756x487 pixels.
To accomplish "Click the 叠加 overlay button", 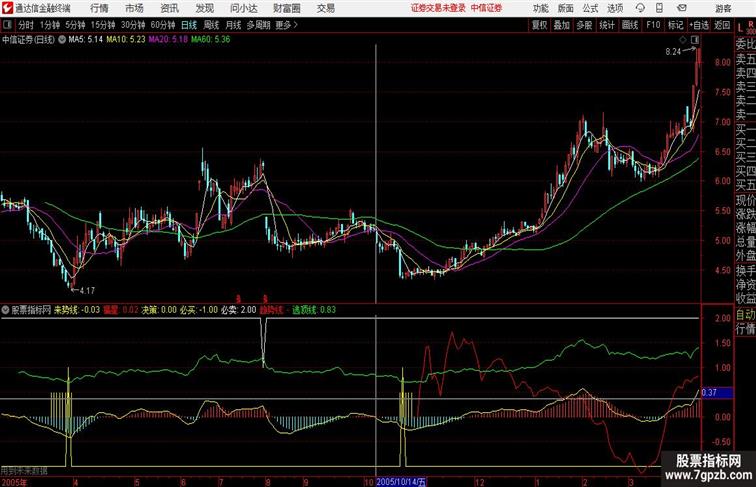I will (x=562, y=25).
